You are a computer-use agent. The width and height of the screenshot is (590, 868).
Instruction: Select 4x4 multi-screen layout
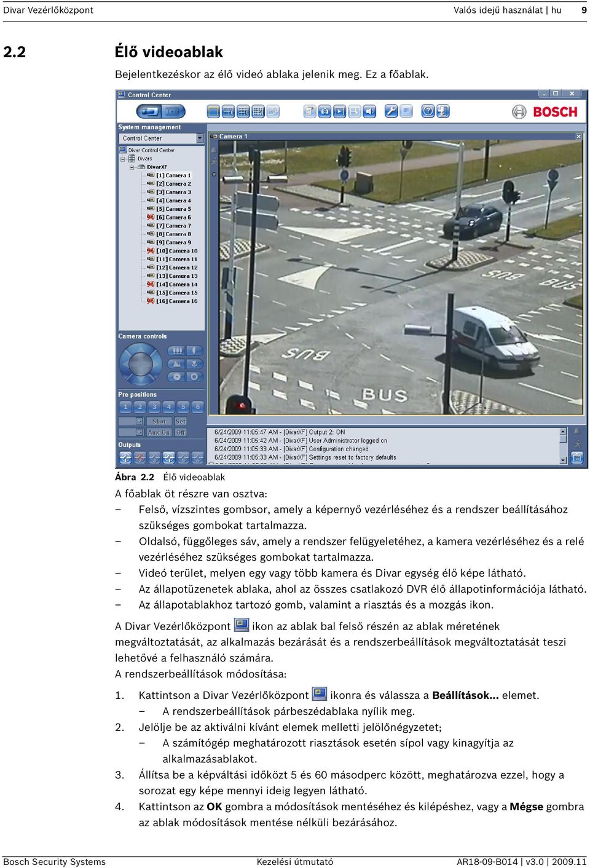[x=258, y=111]
